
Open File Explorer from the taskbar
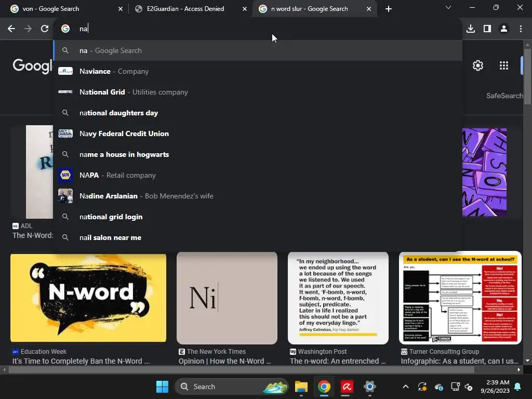(x=301, y=387)
